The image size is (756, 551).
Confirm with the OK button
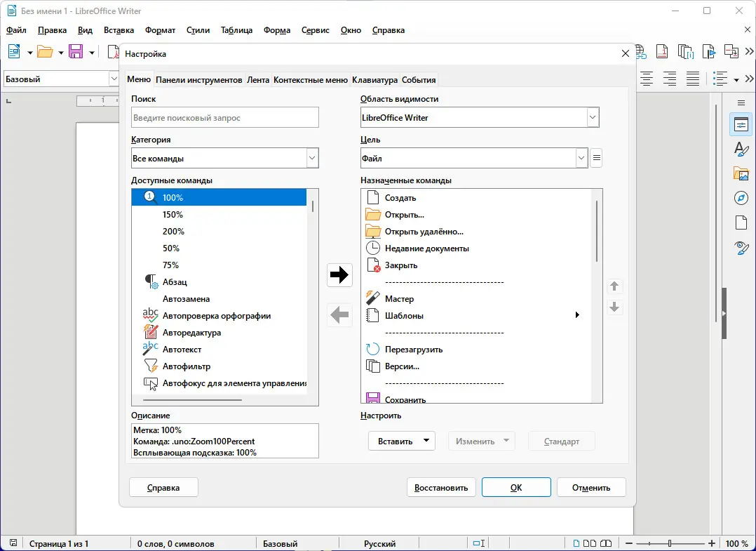pos(516,487)
